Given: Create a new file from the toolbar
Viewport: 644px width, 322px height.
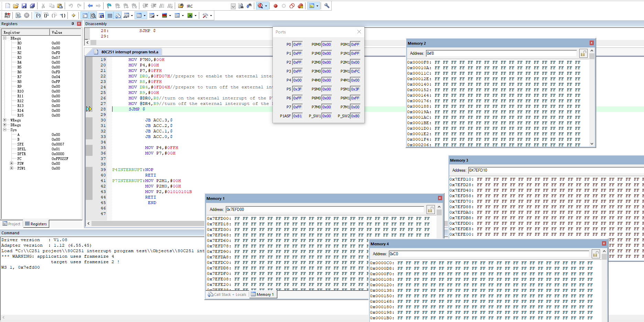Looking at the screenshot, I should (x=8, y=6).
